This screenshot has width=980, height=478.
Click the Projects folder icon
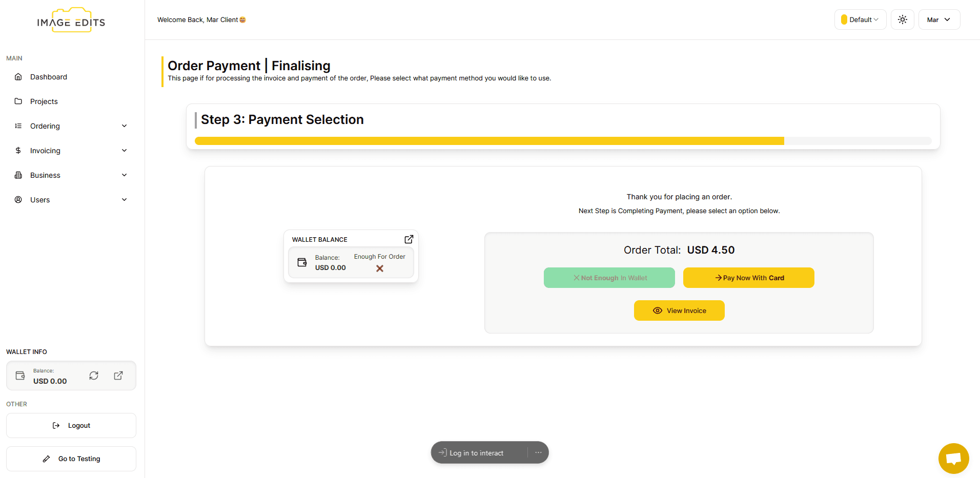(18, 101)
